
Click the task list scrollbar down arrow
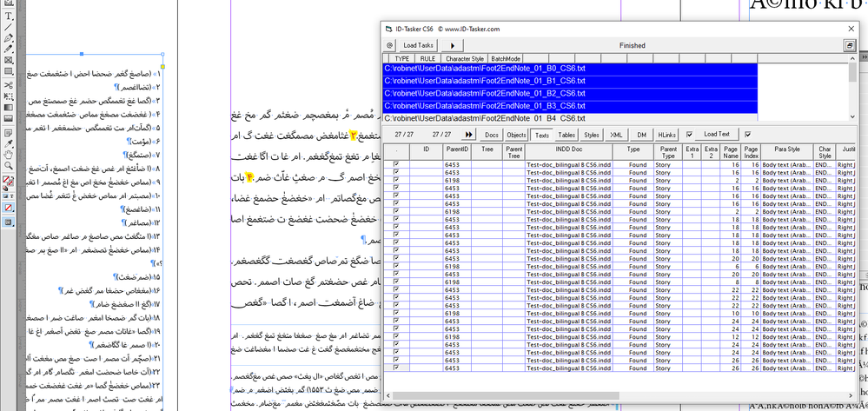point(851,117)
